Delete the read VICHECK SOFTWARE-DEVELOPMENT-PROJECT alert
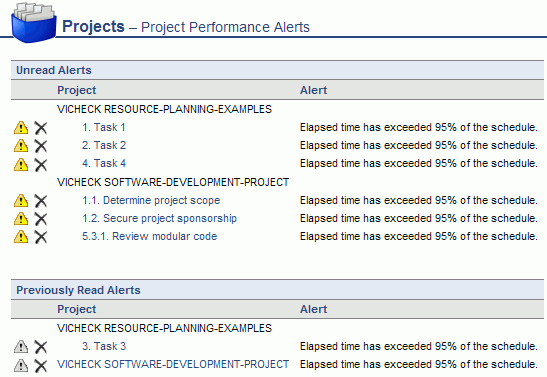This screenshot has height=377, width=547. [41, 366]
